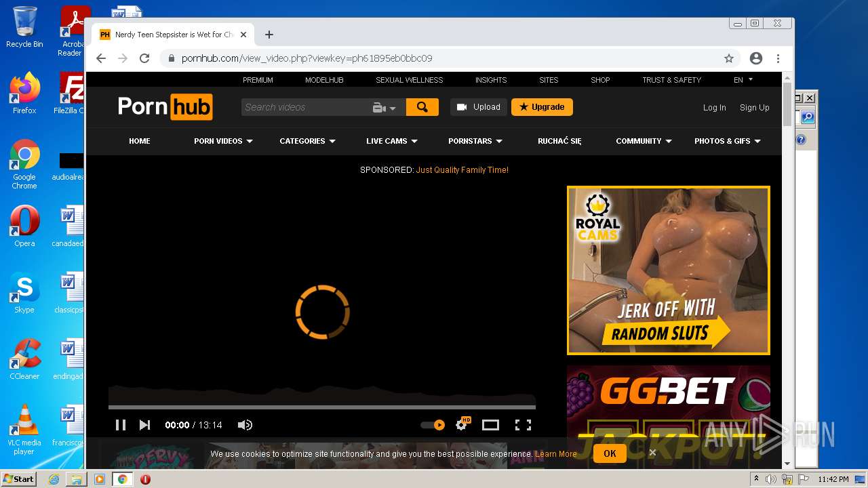Dismiss the cookie notice with X

[x=652, y=453]
